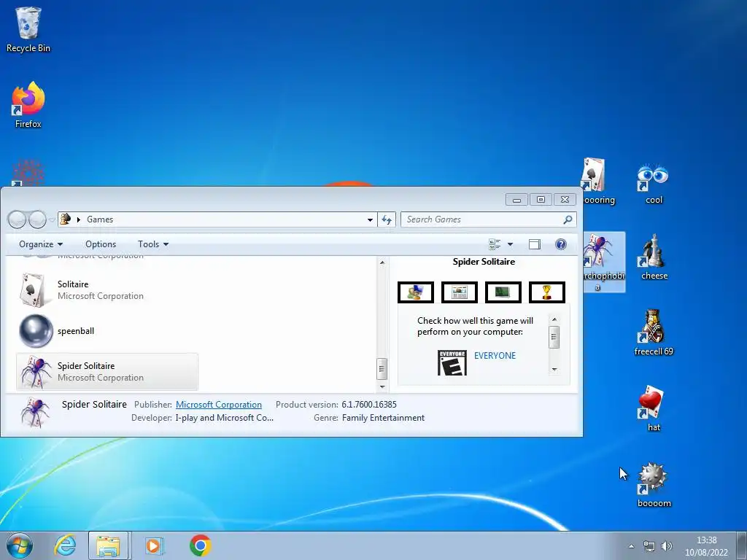Expand the address bar history dropdown
Viewport: 747px width, 560px height.
tap(370, 220)
